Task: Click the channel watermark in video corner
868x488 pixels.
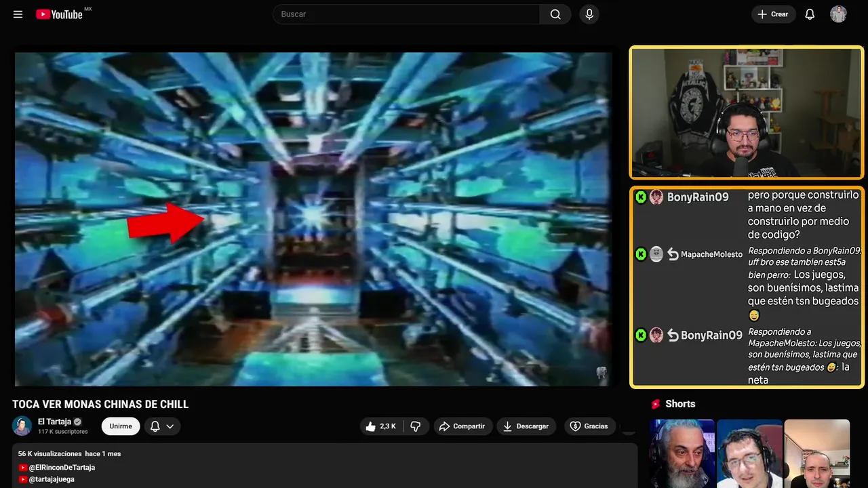Action: [x=601, y=373]
